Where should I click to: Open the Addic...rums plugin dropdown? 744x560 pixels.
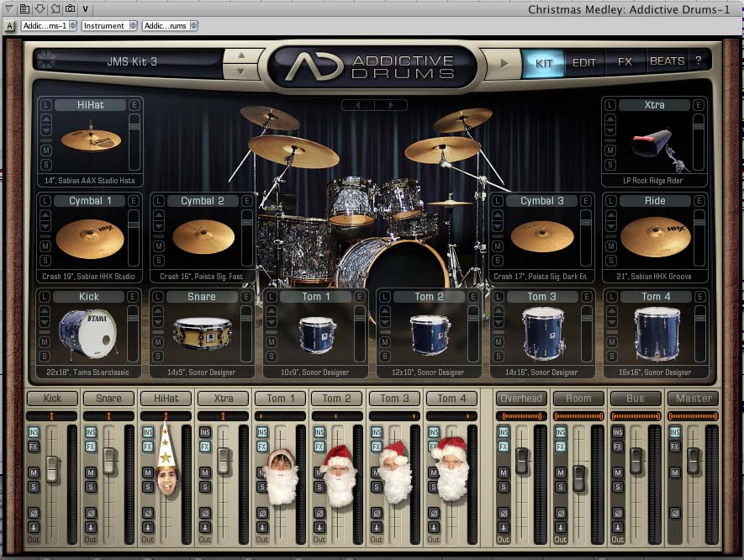pos(170,25)
